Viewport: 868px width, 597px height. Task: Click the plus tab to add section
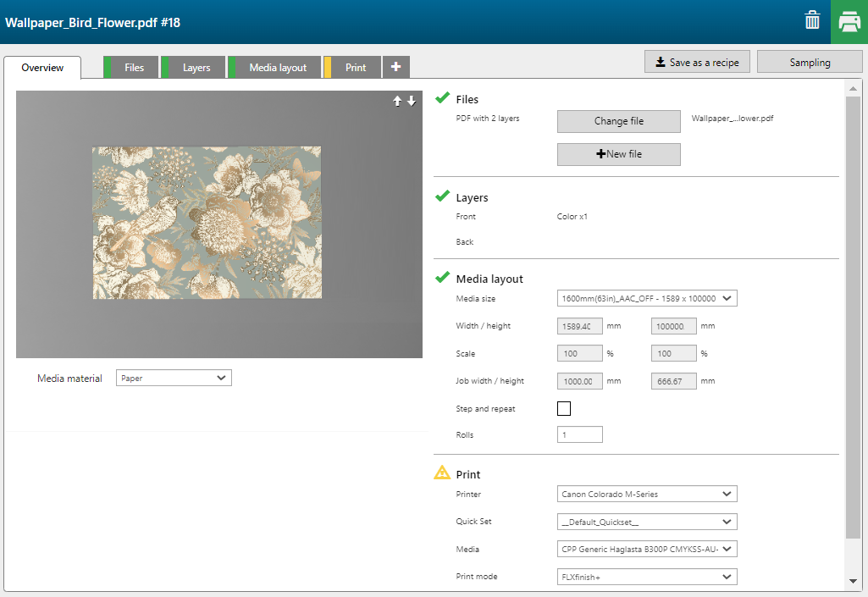[x=395, y=67]
